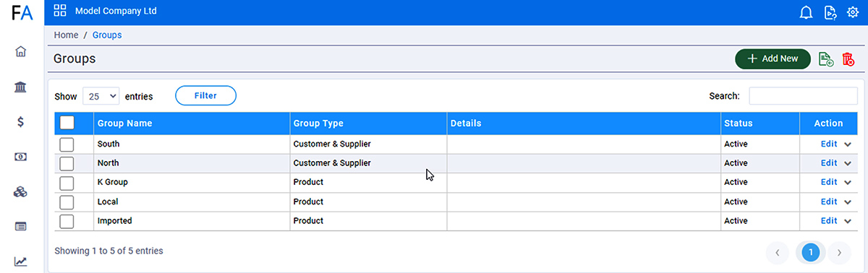Image resolution: width=868 pixels, height=273 pixels.
Task: Click in the Search field
Action: click(x=803, y=96)
